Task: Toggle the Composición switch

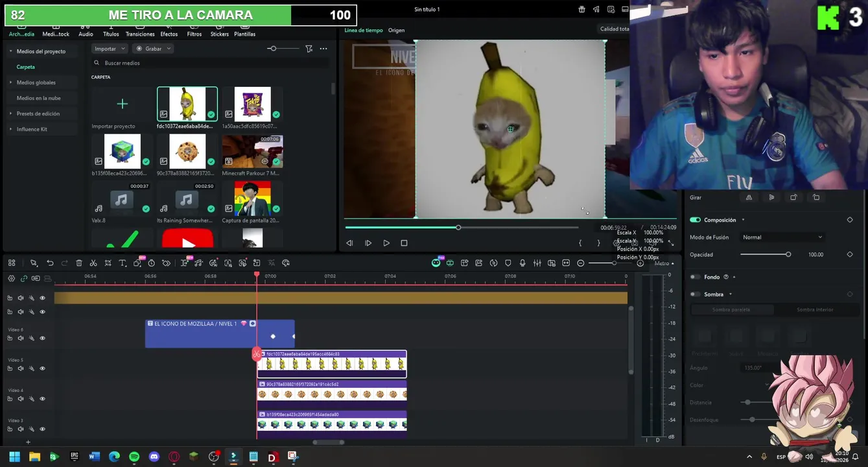Action: click(x=695, y=220)
